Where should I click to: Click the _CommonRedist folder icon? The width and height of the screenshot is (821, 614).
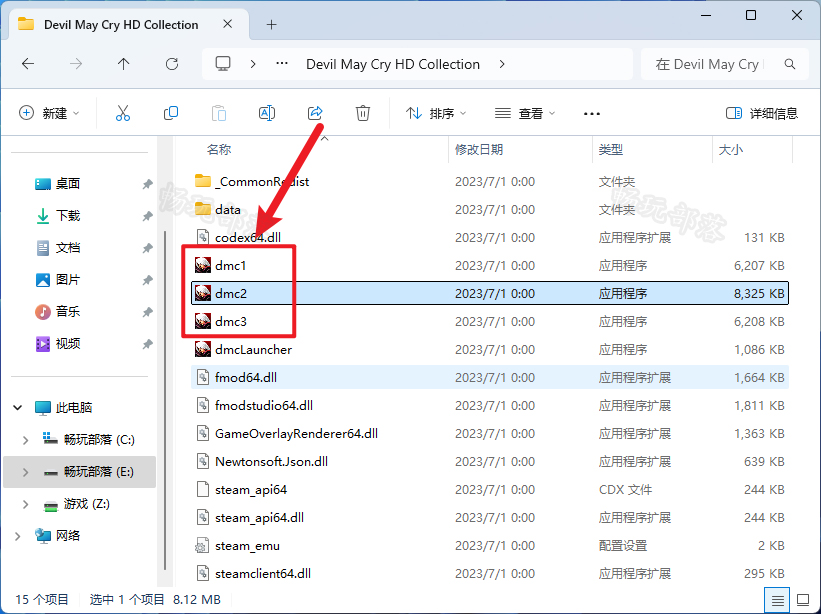203,181
